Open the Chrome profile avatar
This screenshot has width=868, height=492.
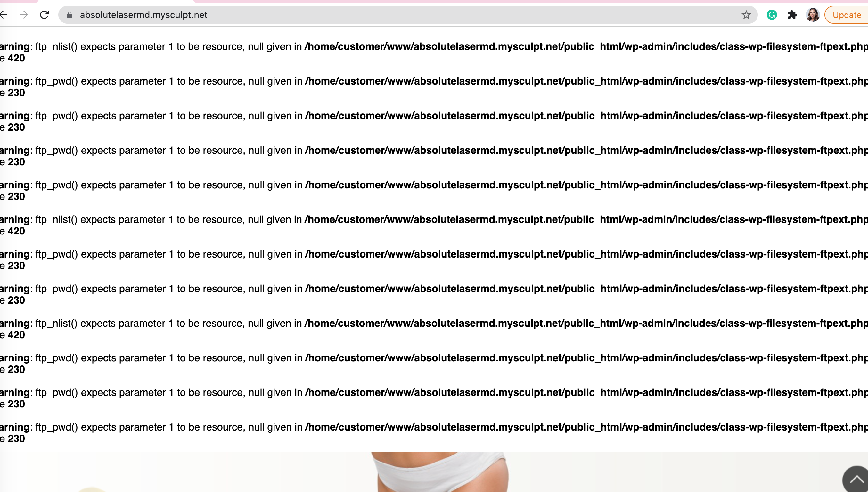[x=813, y=15]
